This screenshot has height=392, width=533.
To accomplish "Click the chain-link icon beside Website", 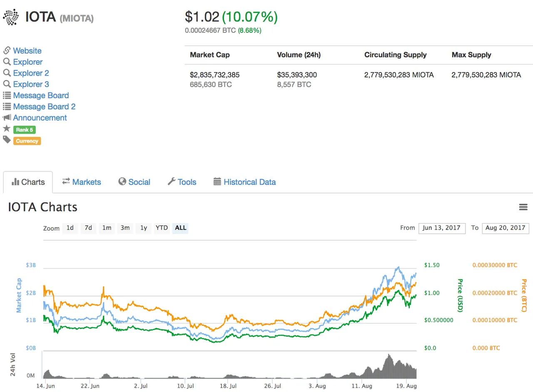I will pos(7,51).
